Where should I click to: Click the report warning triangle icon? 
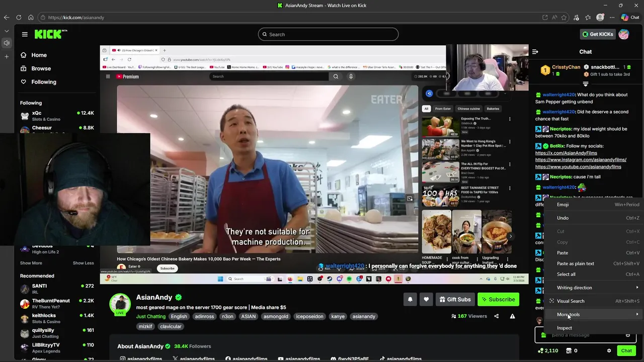tap(512, 316)
